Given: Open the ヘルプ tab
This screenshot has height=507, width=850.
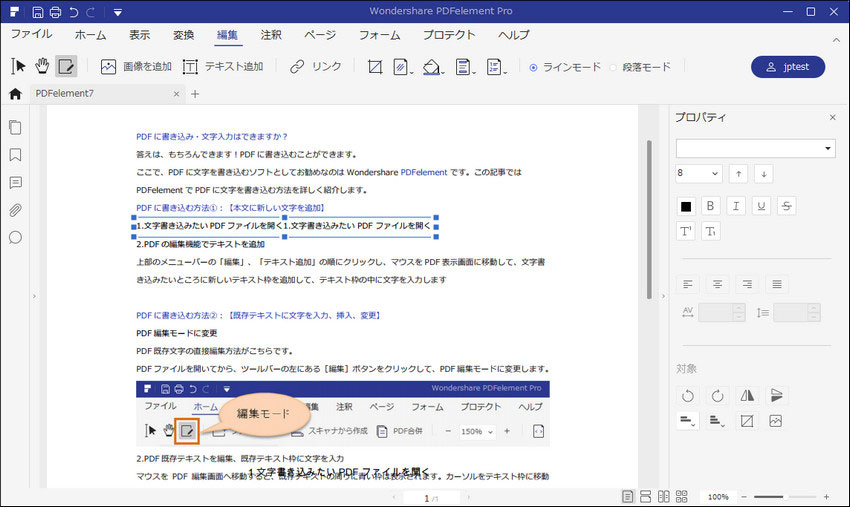Looking at the screenshot, I should [513, 35].
